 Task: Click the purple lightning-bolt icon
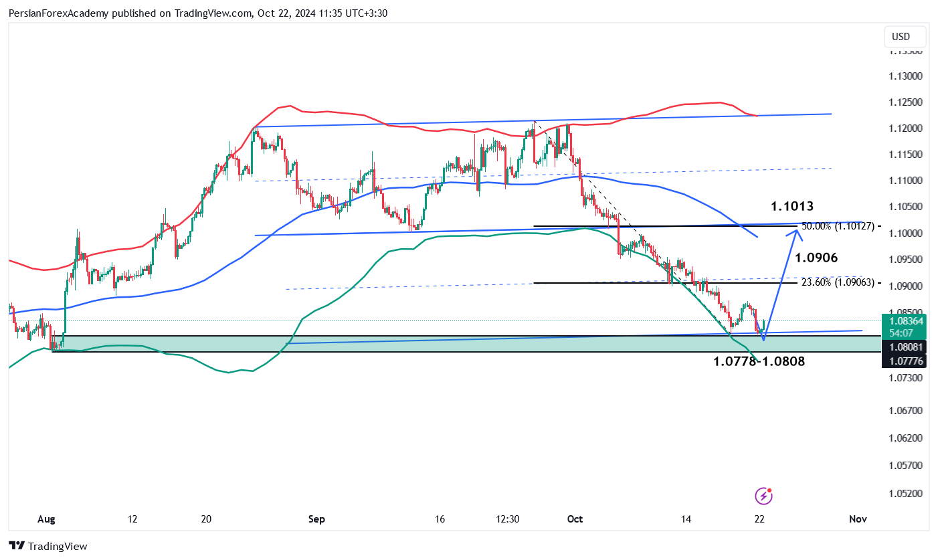[764, 496]
